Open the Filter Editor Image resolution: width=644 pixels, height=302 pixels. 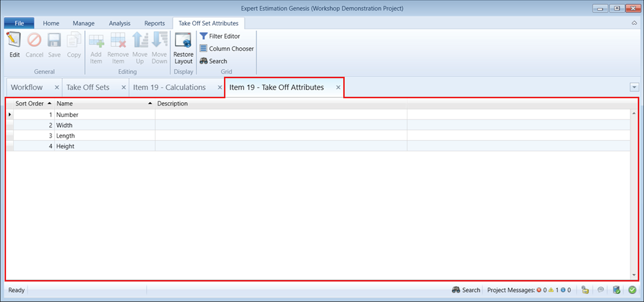220,36
